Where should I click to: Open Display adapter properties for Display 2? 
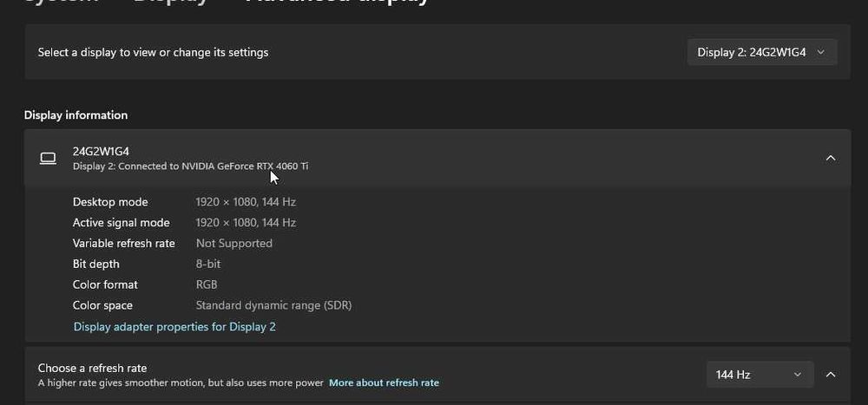(x=174, y=327)
